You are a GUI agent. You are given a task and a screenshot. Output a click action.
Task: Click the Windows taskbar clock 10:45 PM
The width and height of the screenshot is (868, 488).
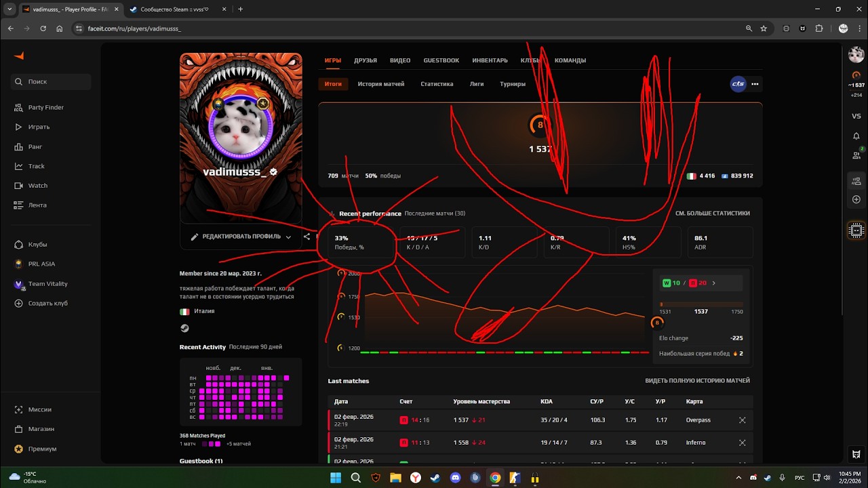point(844,478)
